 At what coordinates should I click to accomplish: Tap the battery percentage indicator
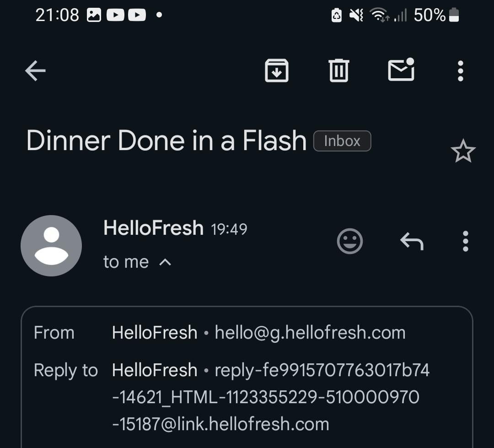pyautogui.click(x=430, y=16)
